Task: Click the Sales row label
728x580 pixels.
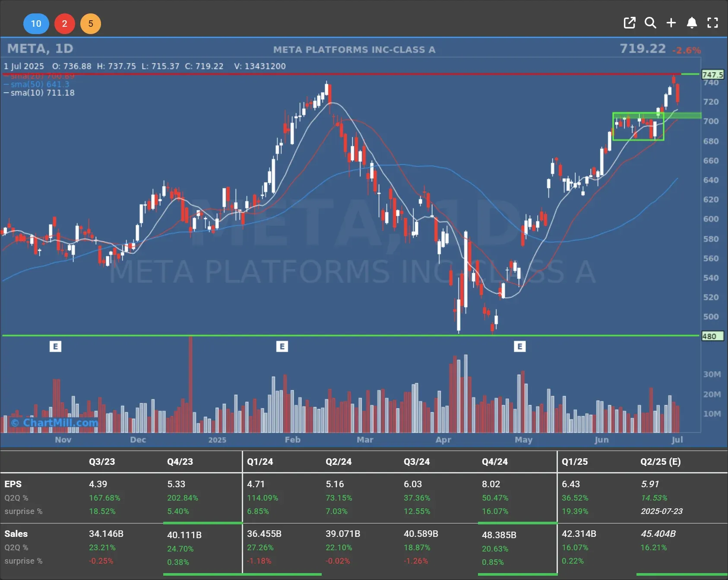Action: tap(16, 534)
